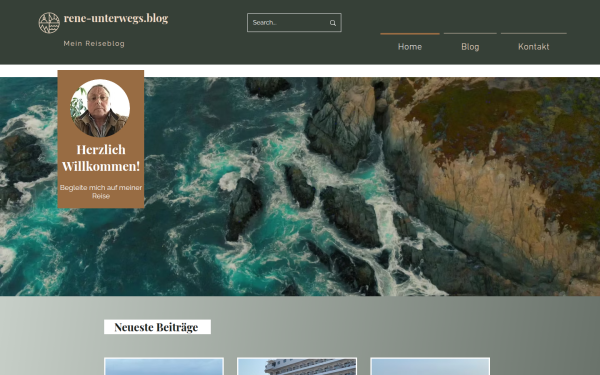Open the Kontakt menu item
The width and height of the screenshot is (600, 375).
click(534, 47)
